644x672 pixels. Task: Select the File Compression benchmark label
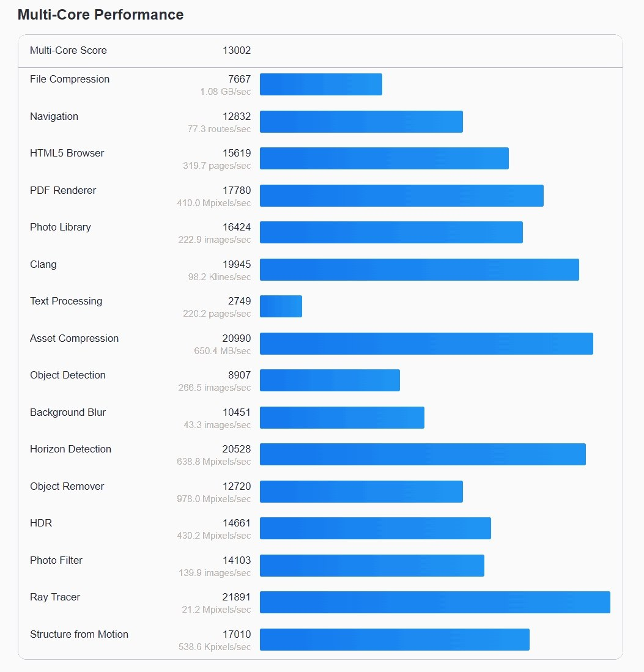point(70,79)
